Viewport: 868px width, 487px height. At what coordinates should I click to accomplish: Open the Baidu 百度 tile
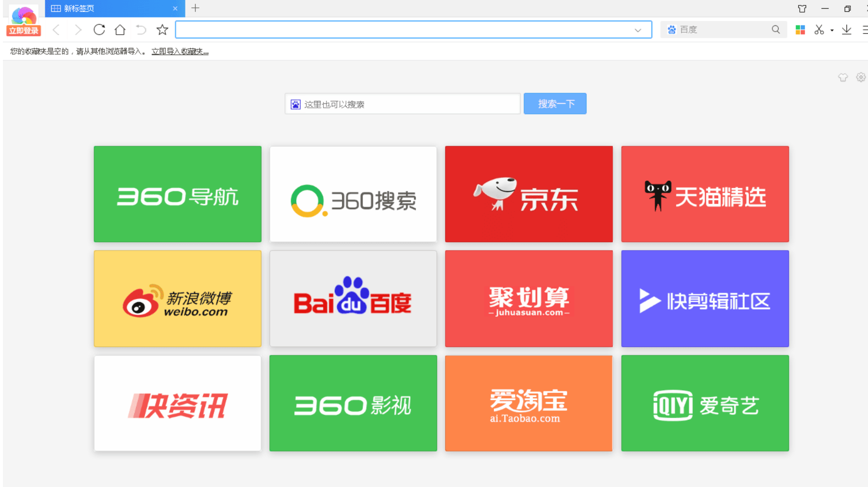(353, 299)
